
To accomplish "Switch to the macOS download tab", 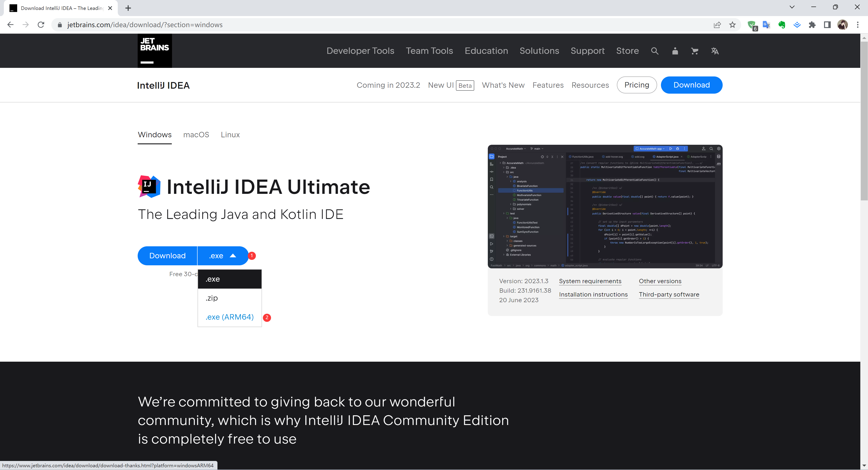I will (196, 134).
